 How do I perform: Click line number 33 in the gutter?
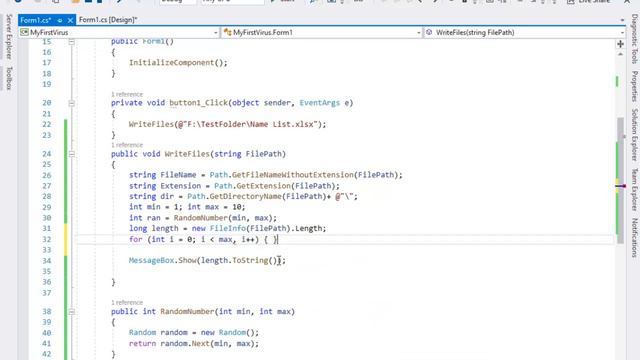pos(47,250)
